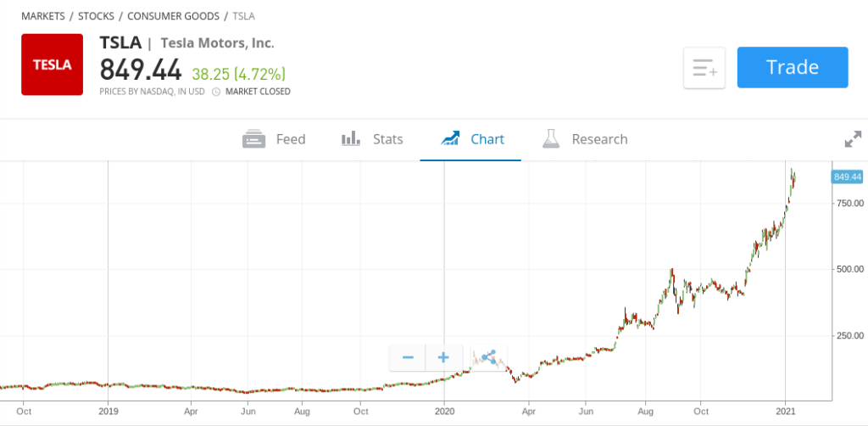The width and height of the screenshot is (868, 426).
Task: Go to MARKETS breadcrumb link
Action: (42, 16)
